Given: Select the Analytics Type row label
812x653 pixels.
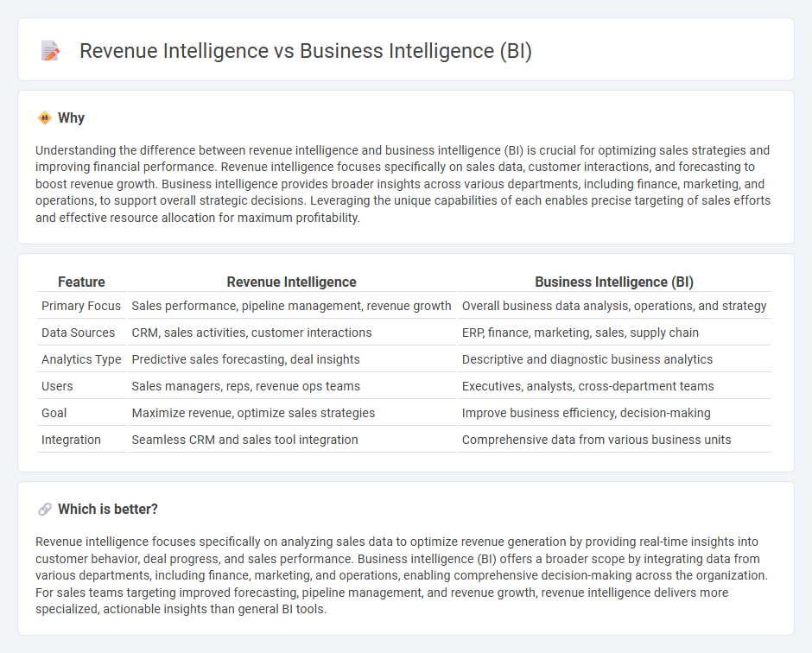Looking at the screenshot, I should coord(81,359).
